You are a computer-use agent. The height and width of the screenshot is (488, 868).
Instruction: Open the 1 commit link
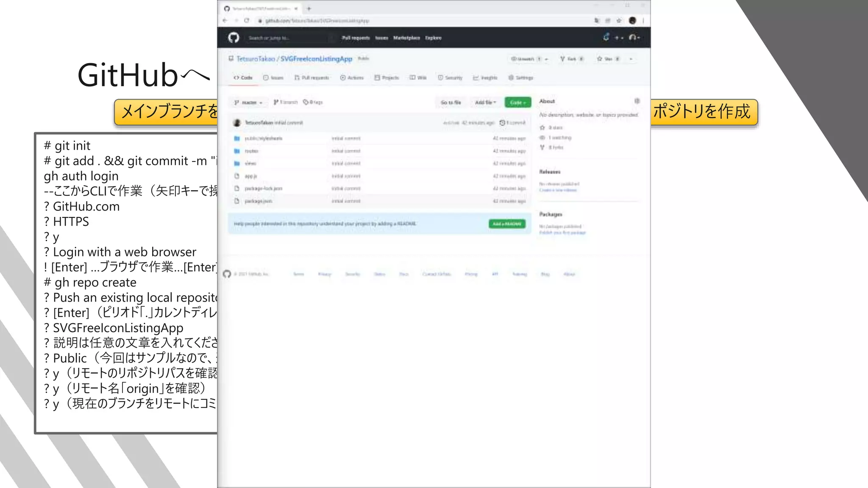pyautogui.click(x=512, y=123)
